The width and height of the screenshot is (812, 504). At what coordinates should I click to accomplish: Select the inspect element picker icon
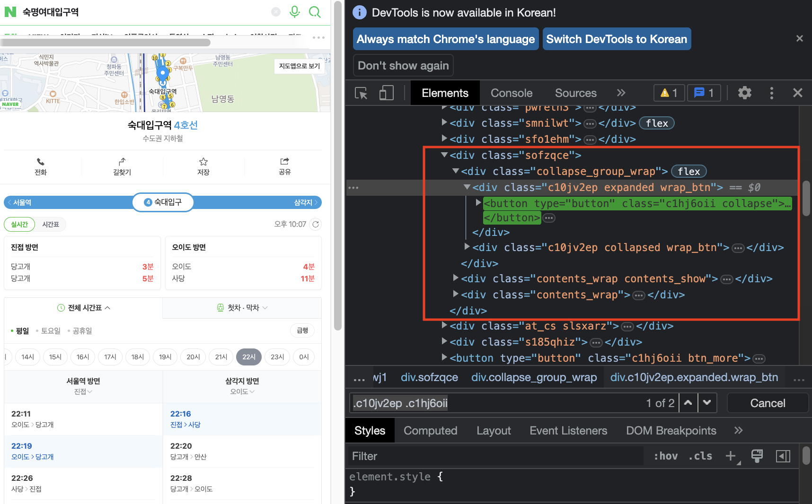coord(362,93)
